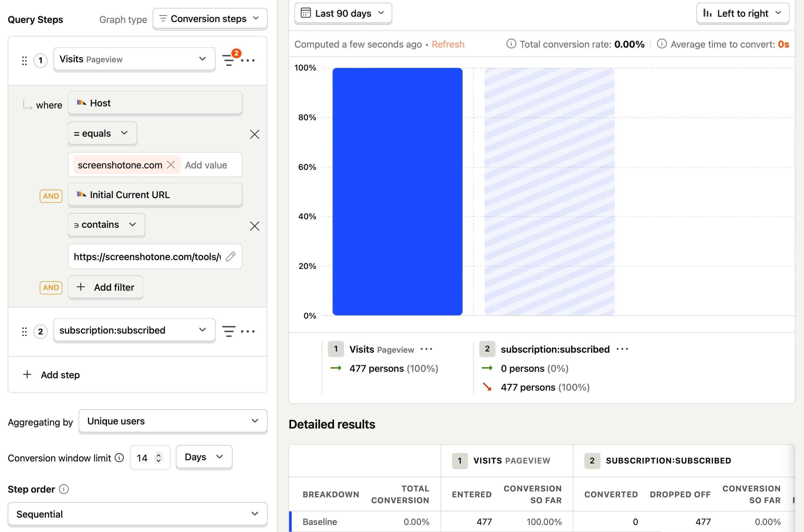
Task: Add a filter to the Visits step
Action: pos(105,287)
